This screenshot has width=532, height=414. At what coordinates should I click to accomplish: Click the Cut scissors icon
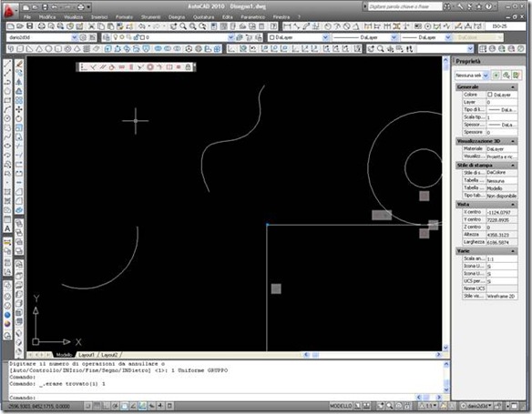click(92, 26)
